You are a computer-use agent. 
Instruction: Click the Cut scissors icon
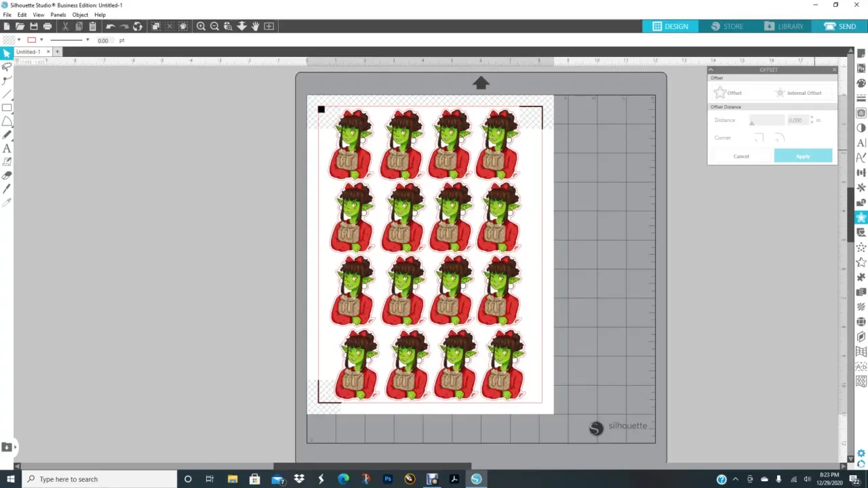(65, 26)
